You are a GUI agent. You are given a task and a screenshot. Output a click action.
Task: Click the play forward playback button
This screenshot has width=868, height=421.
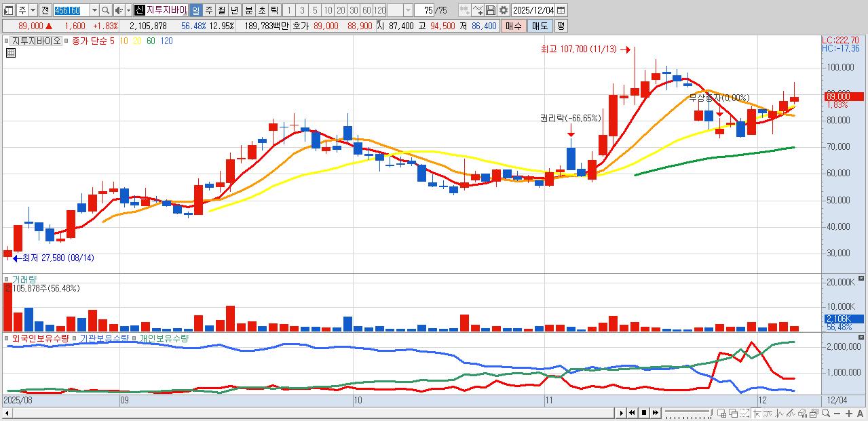tap(622, 413)
